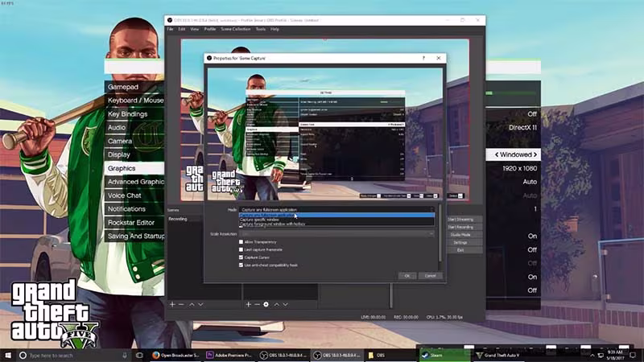Select Key Bindings in GTA settings

pyautogui.click(x=134, y=114)
